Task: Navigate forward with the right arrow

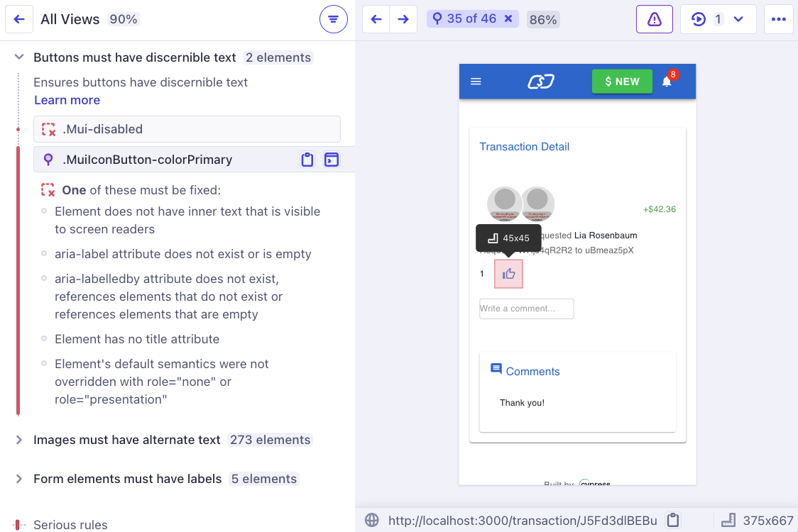Action: (x=403, y=19)
